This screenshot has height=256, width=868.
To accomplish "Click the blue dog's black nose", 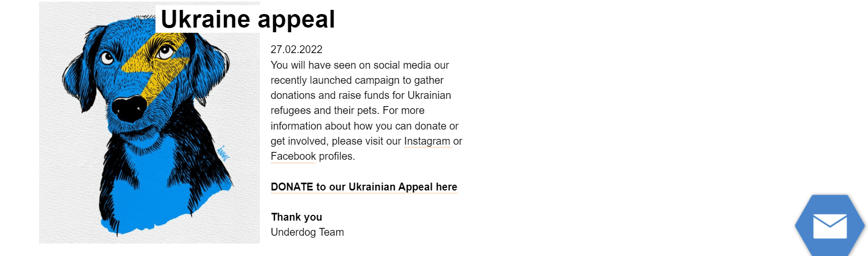I will point(129,108).
